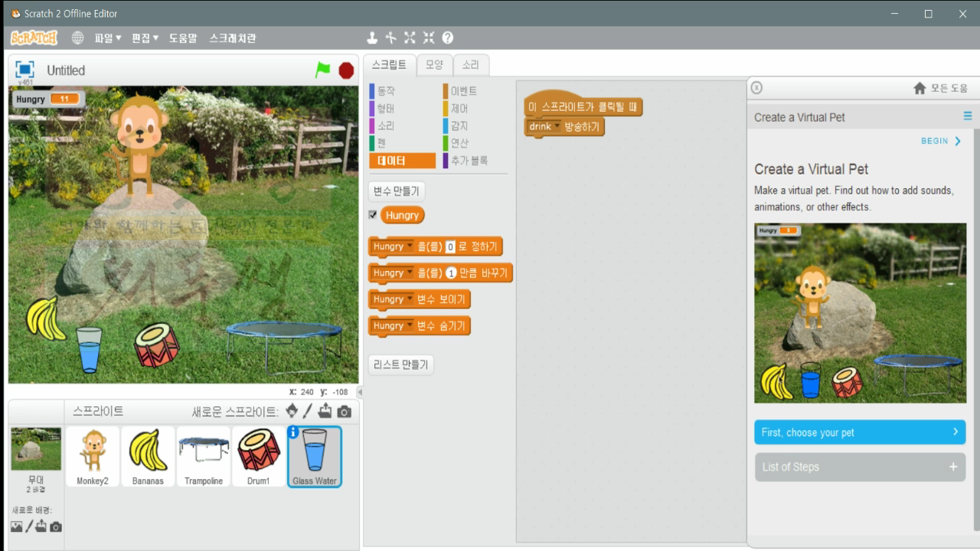Switch to the 모양 tab
980x551 pixels.
434,65
